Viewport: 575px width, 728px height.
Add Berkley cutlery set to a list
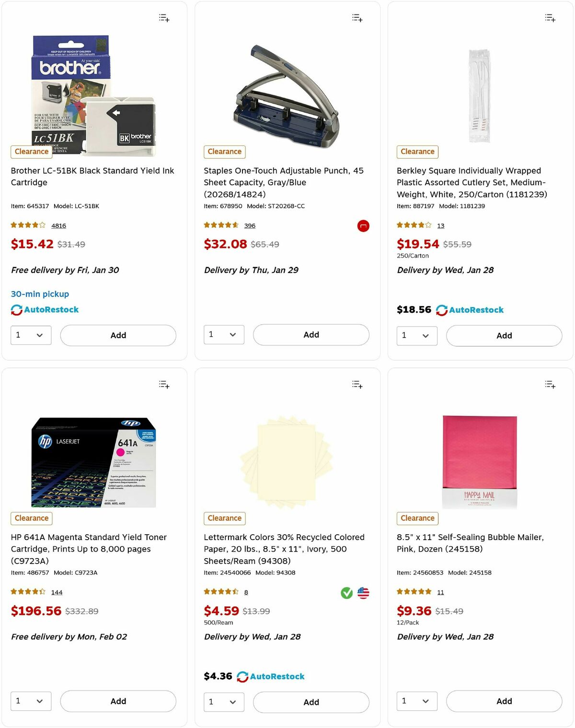[550, 18]
